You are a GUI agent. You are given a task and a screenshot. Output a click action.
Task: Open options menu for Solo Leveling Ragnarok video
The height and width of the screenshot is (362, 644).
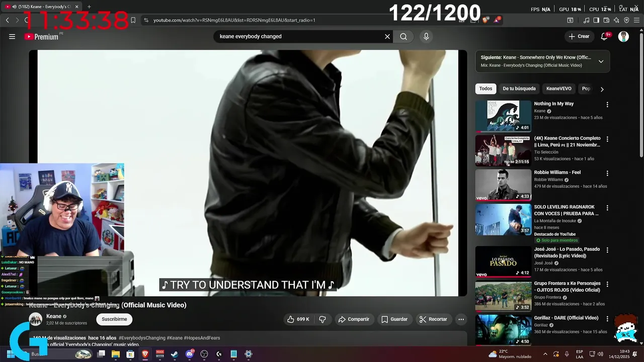[607, 208]
